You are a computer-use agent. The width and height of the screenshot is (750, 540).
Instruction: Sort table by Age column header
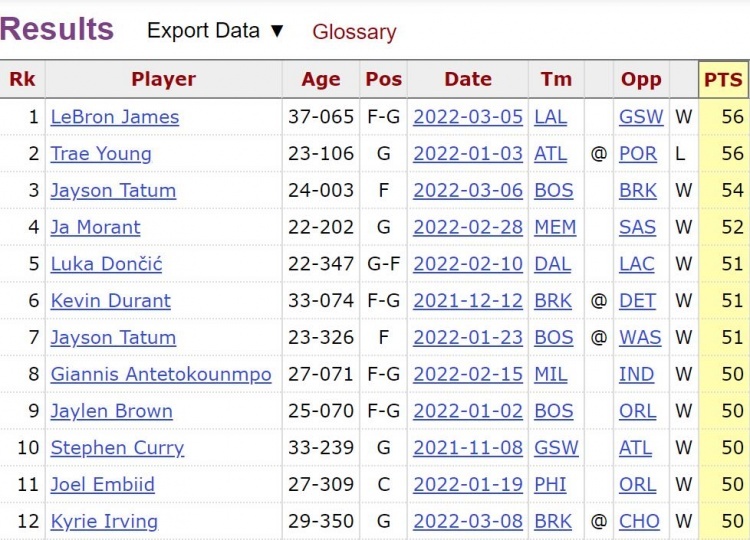pos(320,79)
